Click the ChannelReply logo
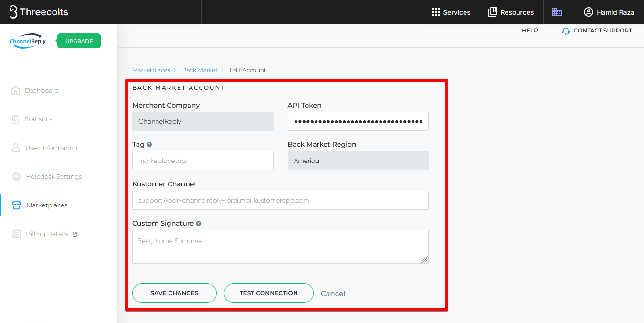 [x=28, y=41]
